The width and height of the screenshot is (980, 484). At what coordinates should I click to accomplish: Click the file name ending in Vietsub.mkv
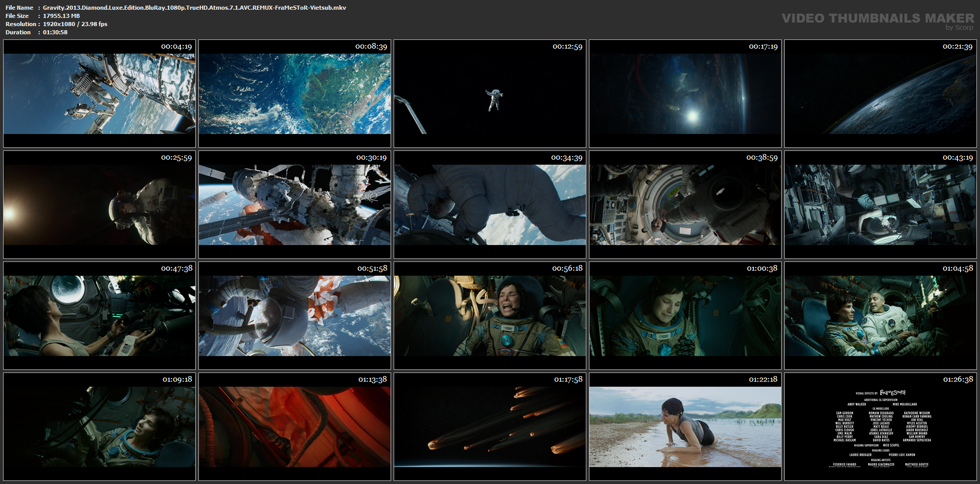pos(194,8)
